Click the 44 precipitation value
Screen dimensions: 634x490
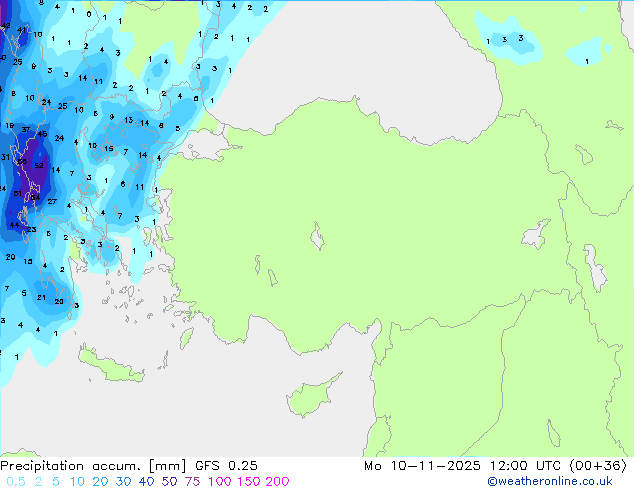coord(14,225)
